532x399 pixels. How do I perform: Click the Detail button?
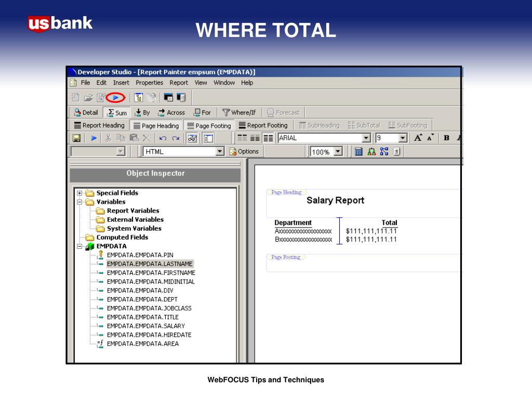86,112
